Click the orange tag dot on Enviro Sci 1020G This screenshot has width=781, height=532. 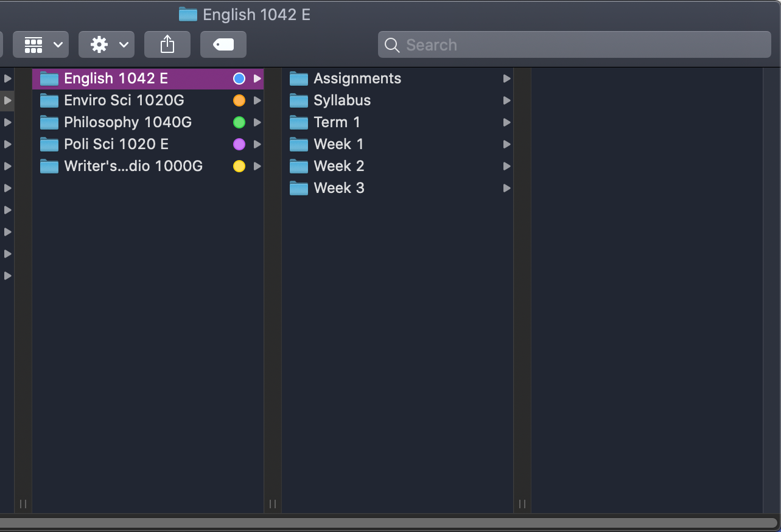coord(239,100)
